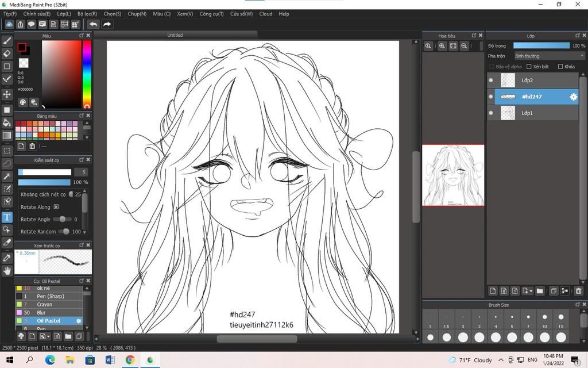Toggle visibility of Lớp2 layer
This screenshot has width=588, height=368.
click(491, 80)
